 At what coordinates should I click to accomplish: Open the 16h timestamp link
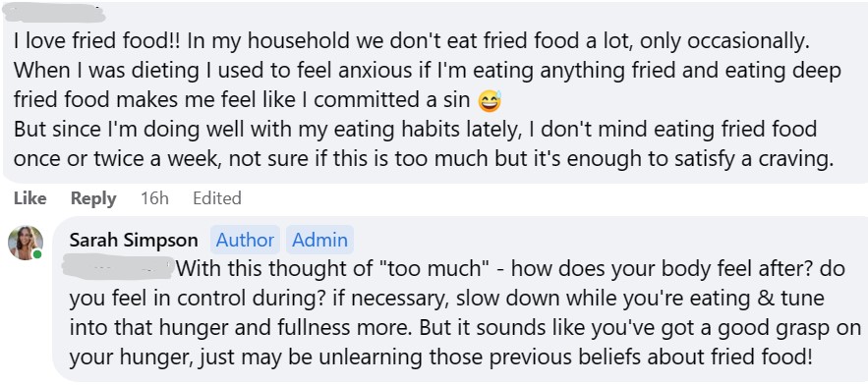[x=154, y=198]
